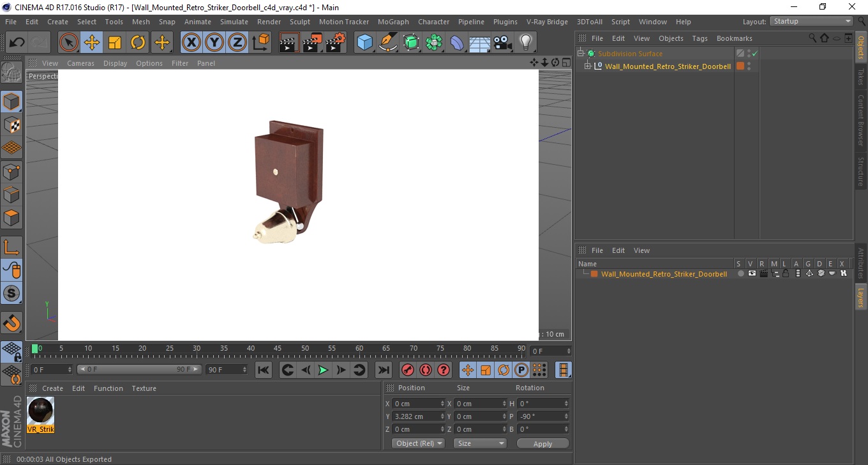Image resolution: width=868 pixels, height=465 pixels.
Task: Open the MoGraph menu
Action: [393, 22]
